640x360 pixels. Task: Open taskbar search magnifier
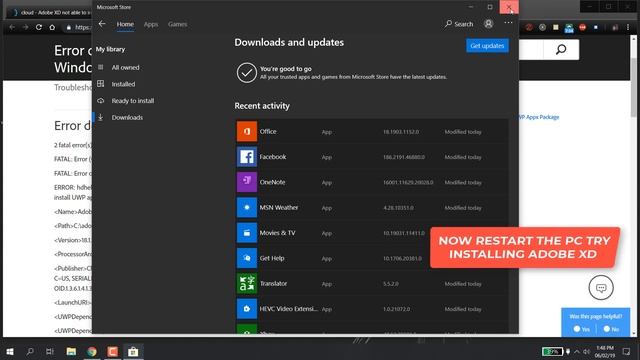[x=30, y=351]
